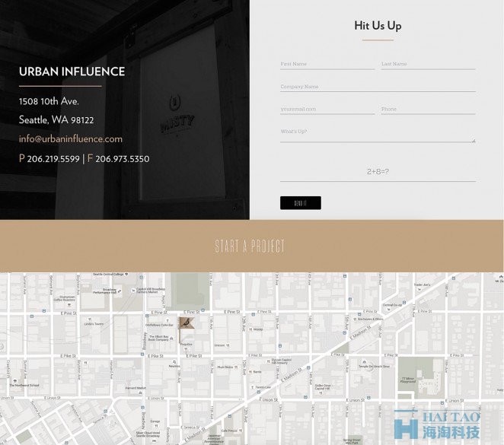Click the Anchovies & Olives restaurant icon

tap(355, 319)
